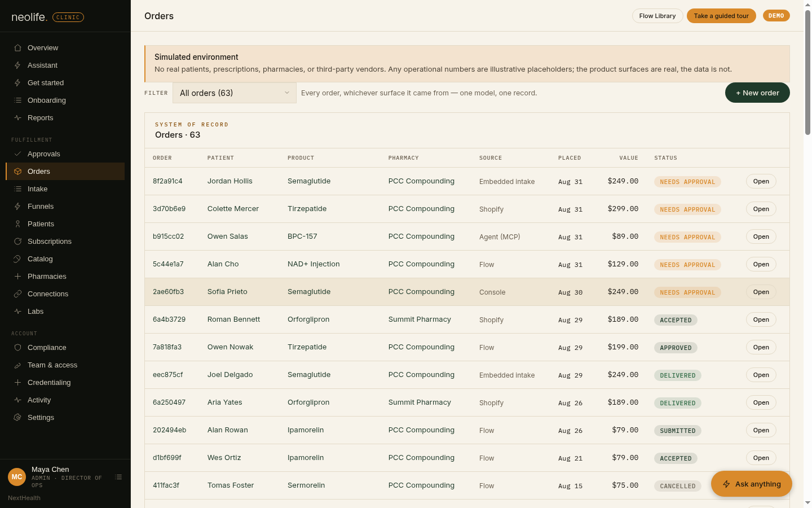The image size is (812, 508).
Task: Click the SUBMITTED status for Alan Rowan
Action: click(x=678, y=431)
